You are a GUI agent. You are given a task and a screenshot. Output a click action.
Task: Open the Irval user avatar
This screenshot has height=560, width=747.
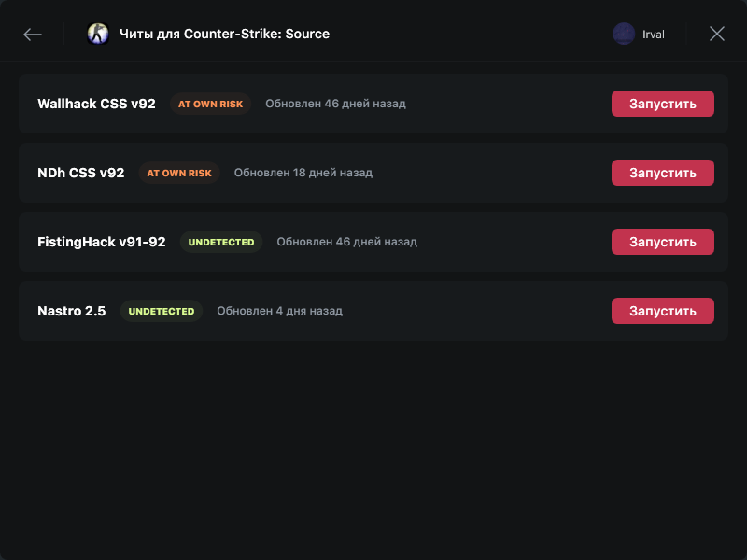click(624, 34)
